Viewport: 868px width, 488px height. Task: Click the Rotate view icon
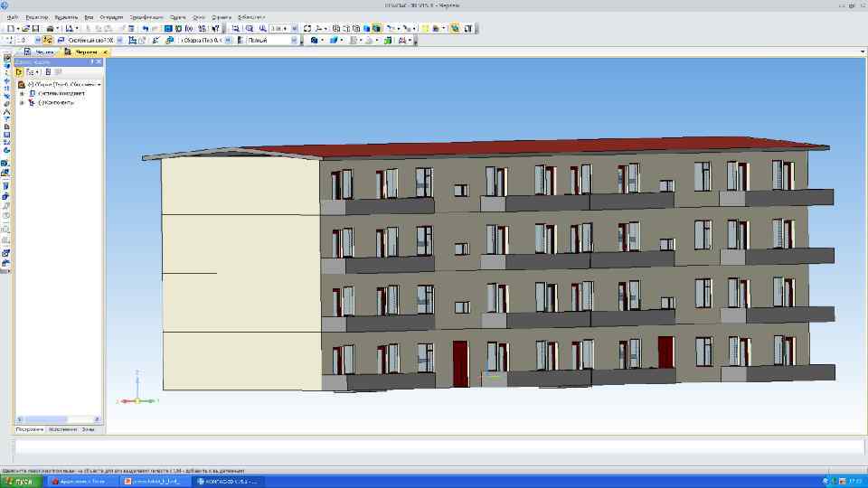click(x=318, y=28)
